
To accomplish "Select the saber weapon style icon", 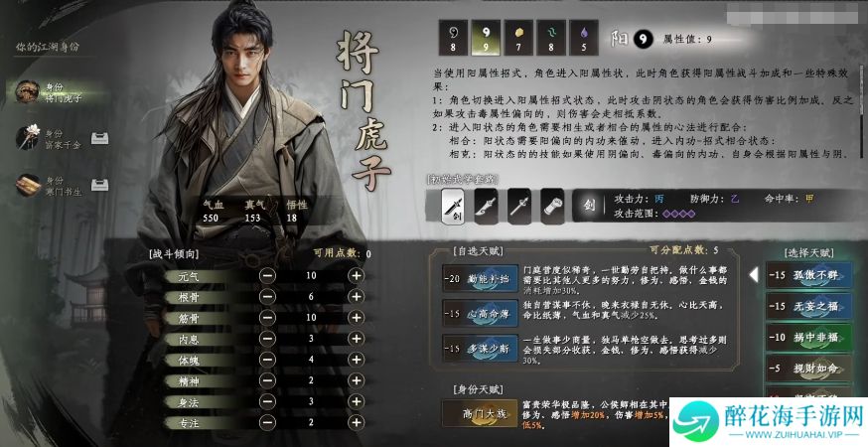I will coord(486,207).
